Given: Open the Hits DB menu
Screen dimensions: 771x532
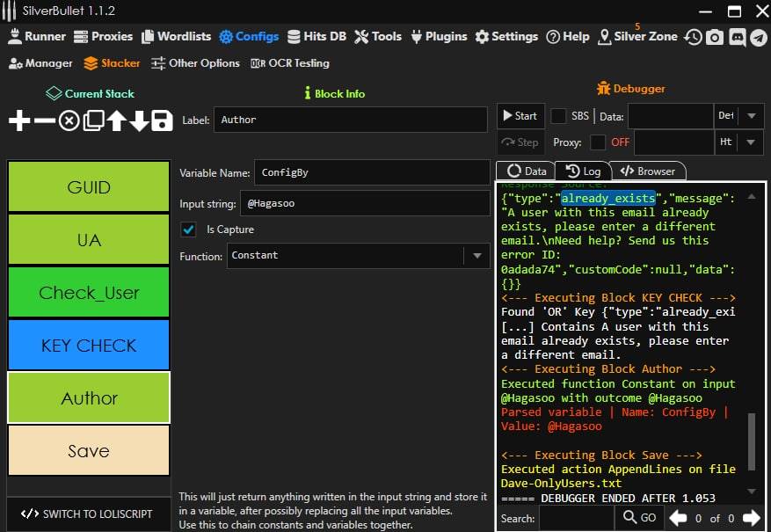Looking at the screenshot, I should (x=316, y=37).
